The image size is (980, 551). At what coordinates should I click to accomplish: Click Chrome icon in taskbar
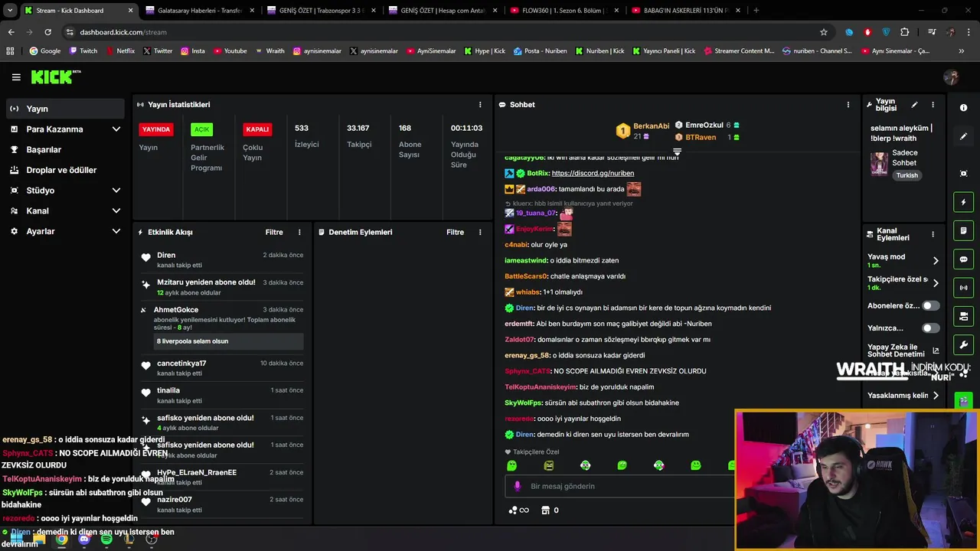pos(61,540)
